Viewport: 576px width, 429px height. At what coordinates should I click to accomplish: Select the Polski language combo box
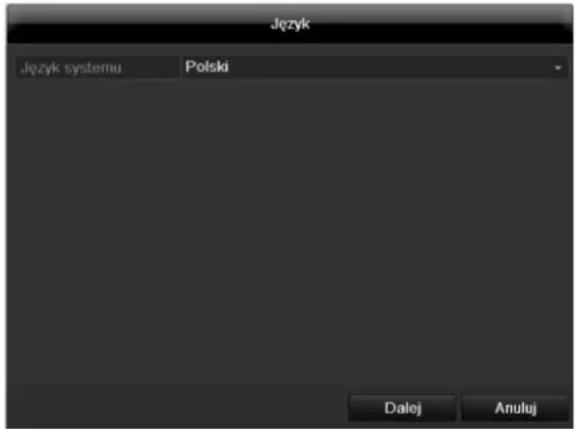click(375, 67)
